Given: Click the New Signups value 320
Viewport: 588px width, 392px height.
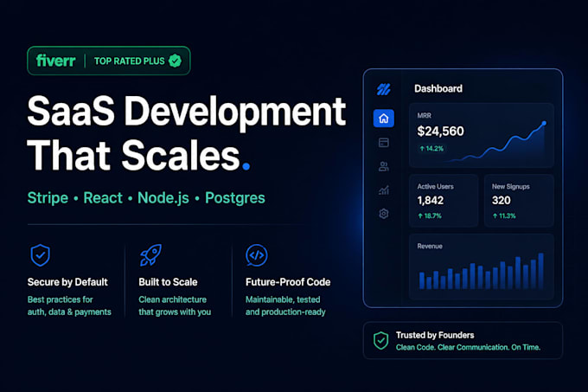Looking at the screenshot, I should (x=501, y=200).
